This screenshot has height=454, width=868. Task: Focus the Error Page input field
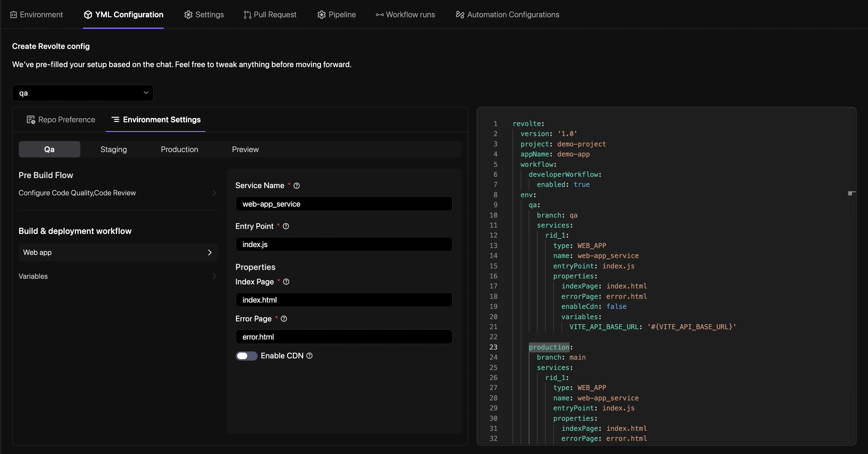pos(344,337)
